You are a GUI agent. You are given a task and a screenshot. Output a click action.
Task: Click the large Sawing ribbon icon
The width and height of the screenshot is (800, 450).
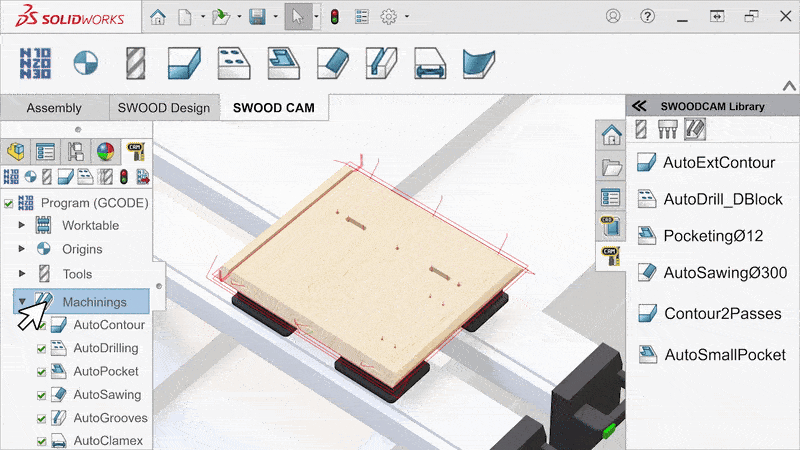333,63
